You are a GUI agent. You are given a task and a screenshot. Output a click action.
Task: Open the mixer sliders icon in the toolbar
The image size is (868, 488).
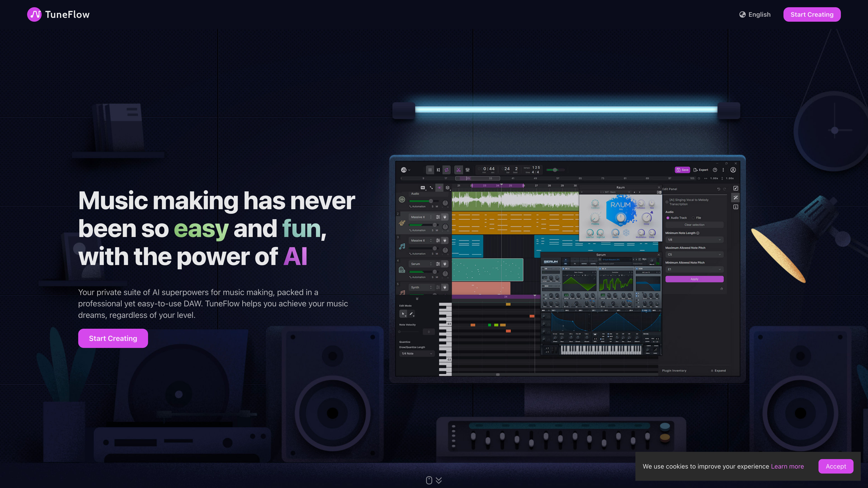(467, 170)
